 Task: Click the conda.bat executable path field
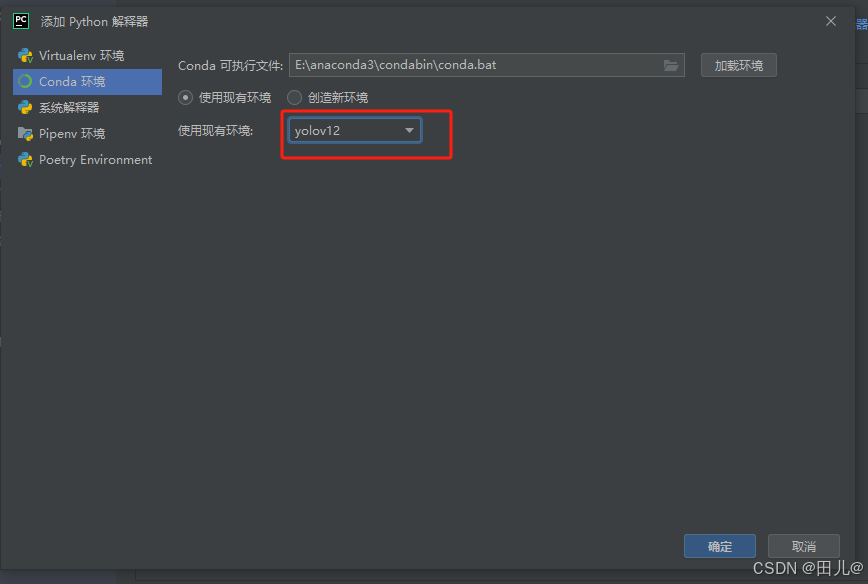[x=470, y=64]
